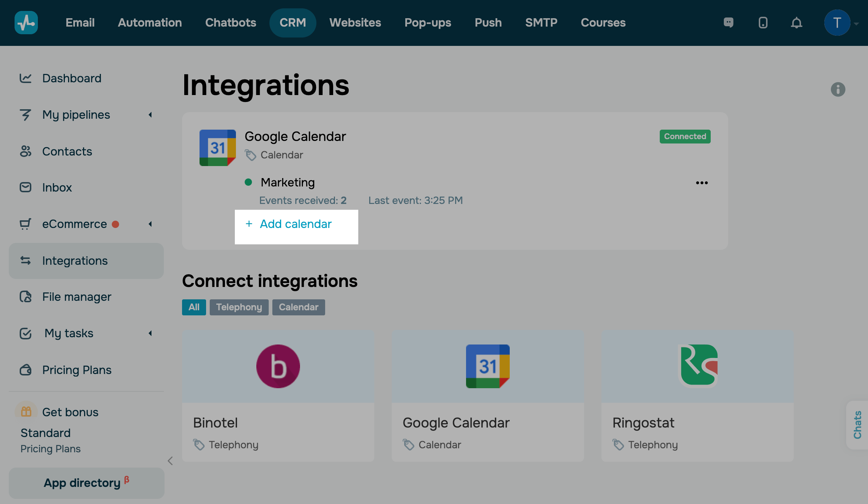Image resolution: width=868 pixels, height=504 pixels.
Task: Switch to the Automation tab
Action: pos(150,23)
